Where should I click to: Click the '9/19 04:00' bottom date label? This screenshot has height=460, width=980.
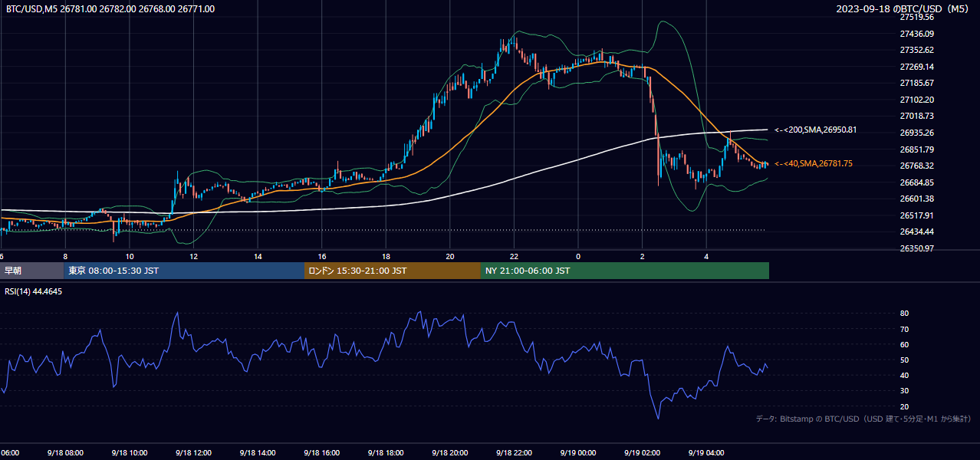pos(706,452)
